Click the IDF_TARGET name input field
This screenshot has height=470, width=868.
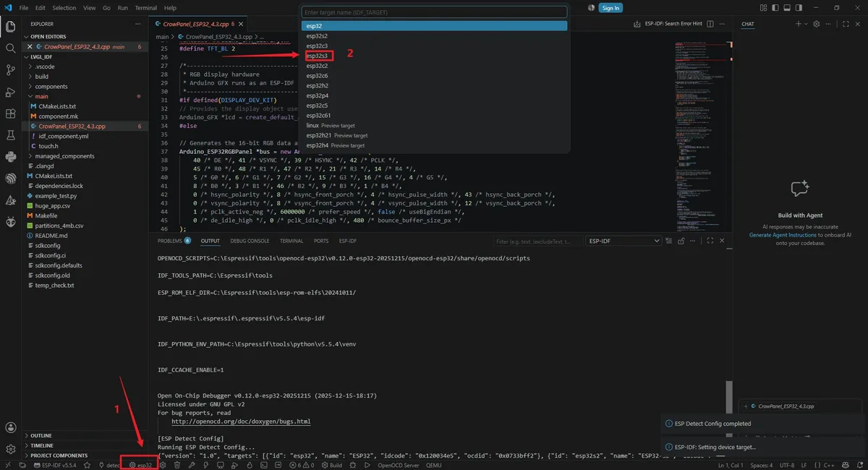click(x=434, y=12)
